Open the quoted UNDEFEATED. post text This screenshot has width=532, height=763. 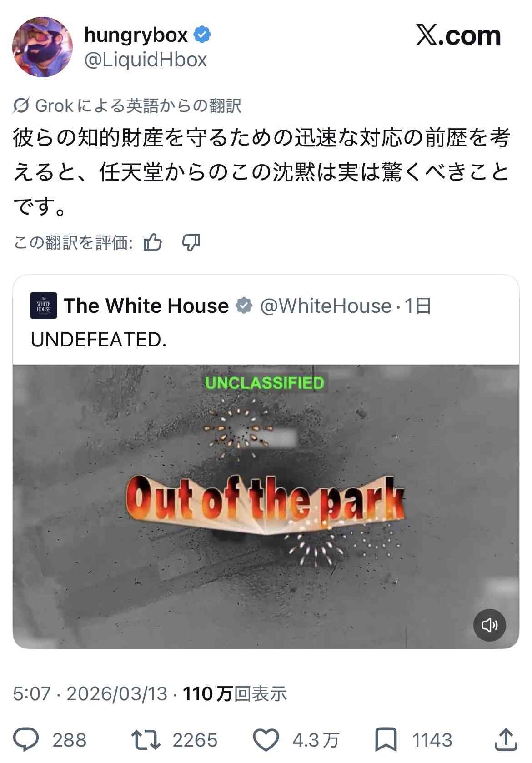tap(99, 340)
